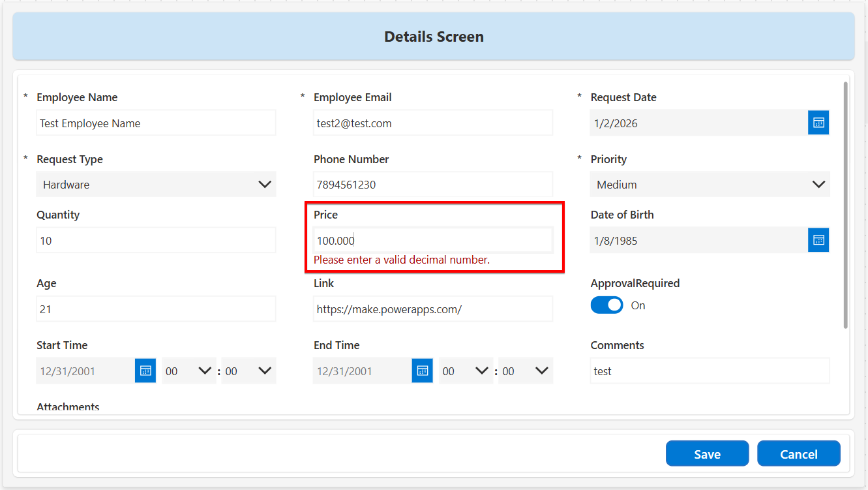Toggle the ApprovalRequired switch
Screen dimensions: 868x490
(x=607, y=305)
